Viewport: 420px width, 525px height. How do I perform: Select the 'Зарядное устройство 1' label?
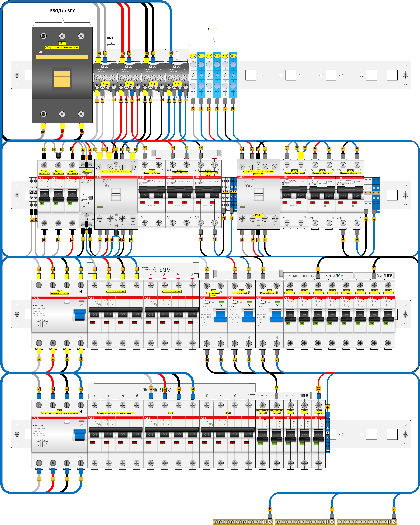116,292
